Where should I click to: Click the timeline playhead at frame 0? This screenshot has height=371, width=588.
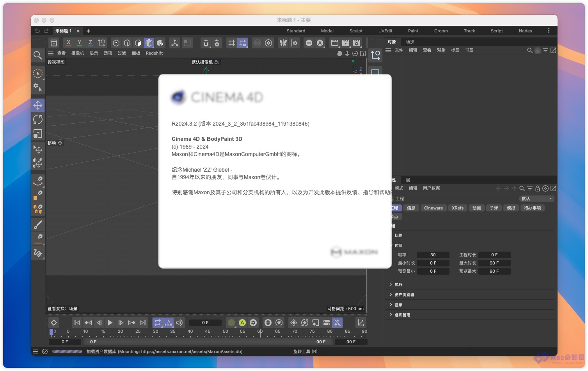click(51, 332)
